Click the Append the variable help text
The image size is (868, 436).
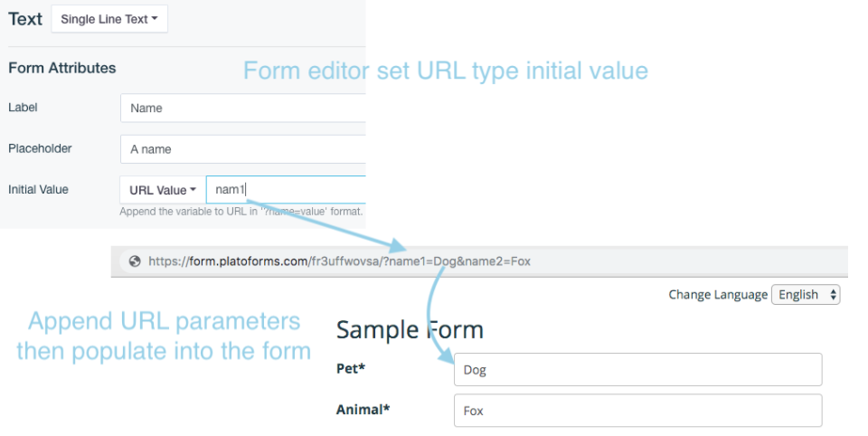click(x=241, y=212)
